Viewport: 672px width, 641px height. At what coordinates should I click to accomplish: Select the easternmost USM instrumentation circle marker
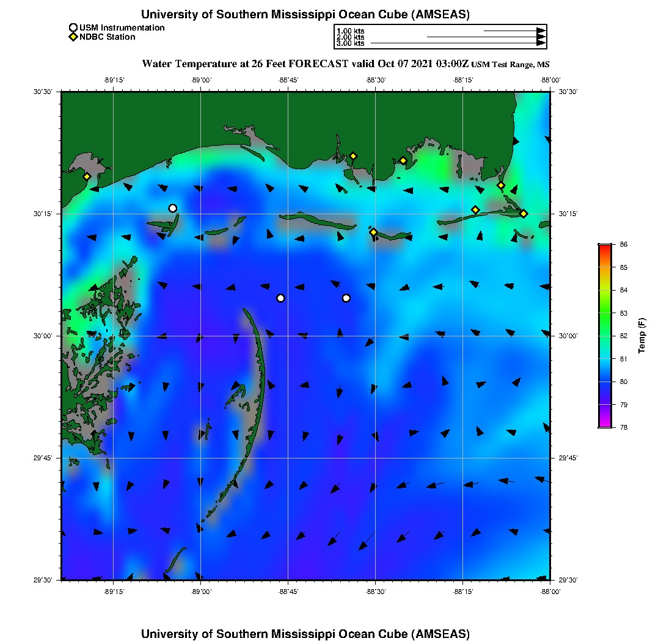(x=346, y=298)
